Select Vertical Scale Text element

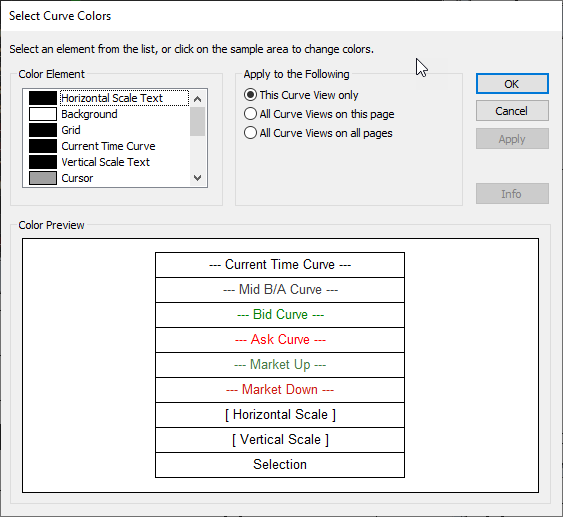pos(105,162)
